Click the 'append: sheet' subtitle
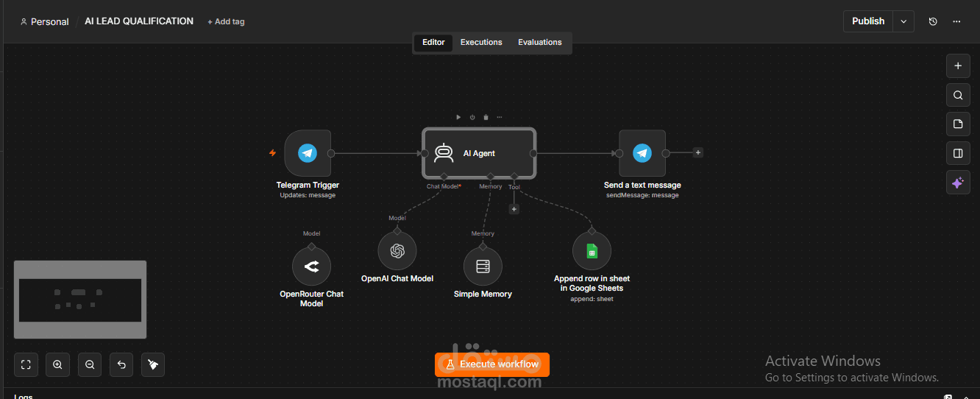Image resolution: width=980 pixels, height=399 pixels. point(592,299)
